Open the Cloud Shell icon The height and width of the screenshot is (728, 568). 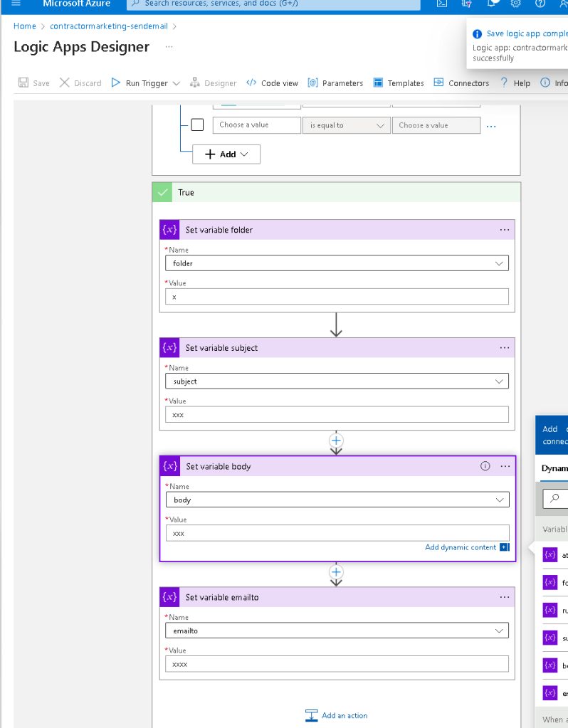point(442,4)
